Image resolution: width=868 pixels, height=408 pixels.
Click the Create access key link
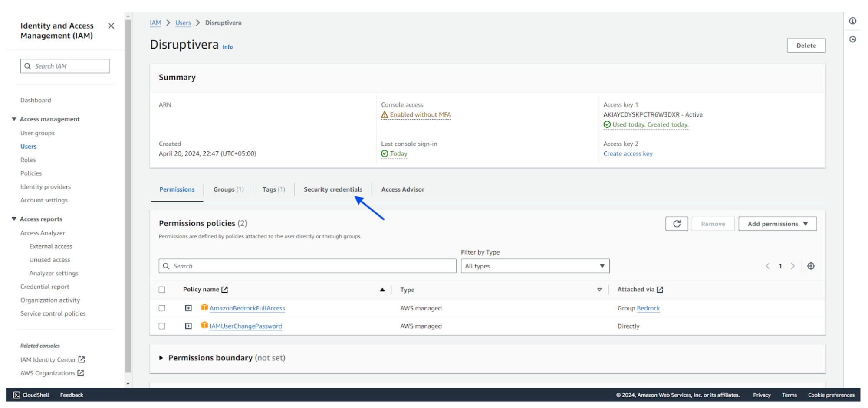click(x=628, y=154)
